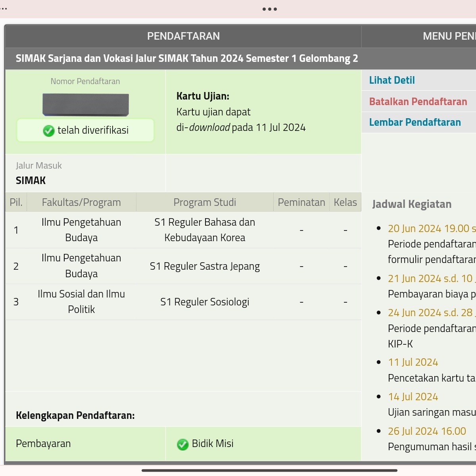Click the Pembayaran biaya schedule entry
Screen dimensions: 476x476
(432, 294)
